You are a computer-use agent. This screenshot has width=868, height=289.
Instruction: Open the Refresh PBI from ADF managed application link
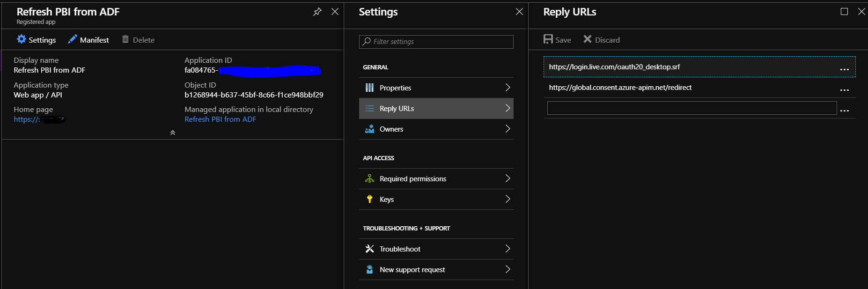click(x=220, y=119)
